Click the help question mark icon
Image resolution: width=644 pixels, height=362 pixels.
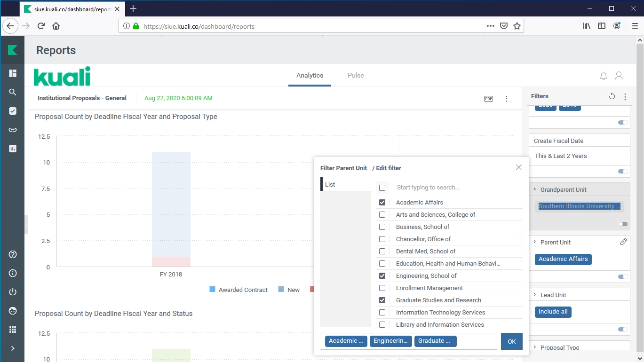13,254
